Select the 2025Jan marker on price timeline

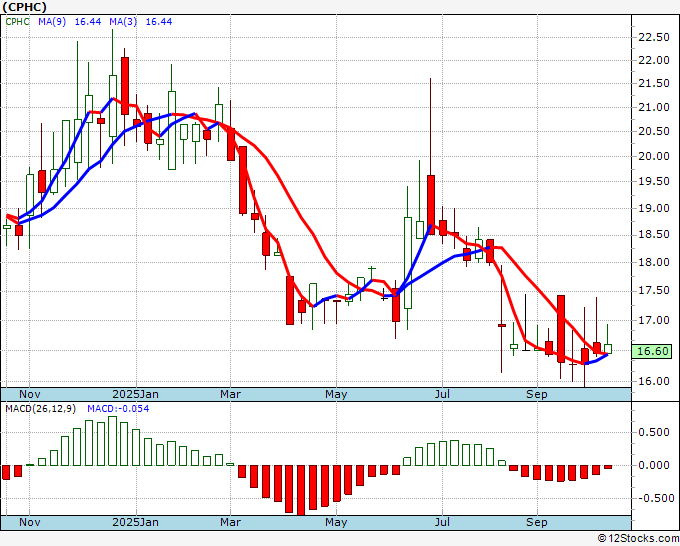pyautogui.click(x=134, y=394)
